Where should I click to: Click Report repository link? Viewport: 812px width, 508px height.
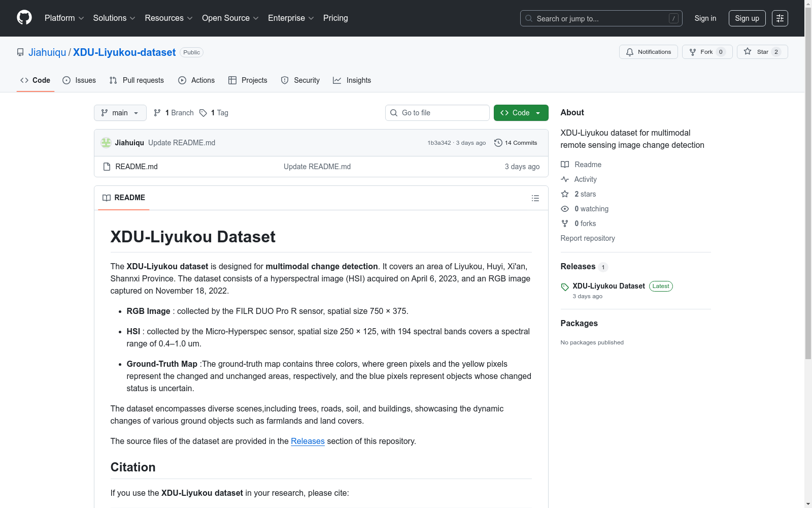[588, 238]
